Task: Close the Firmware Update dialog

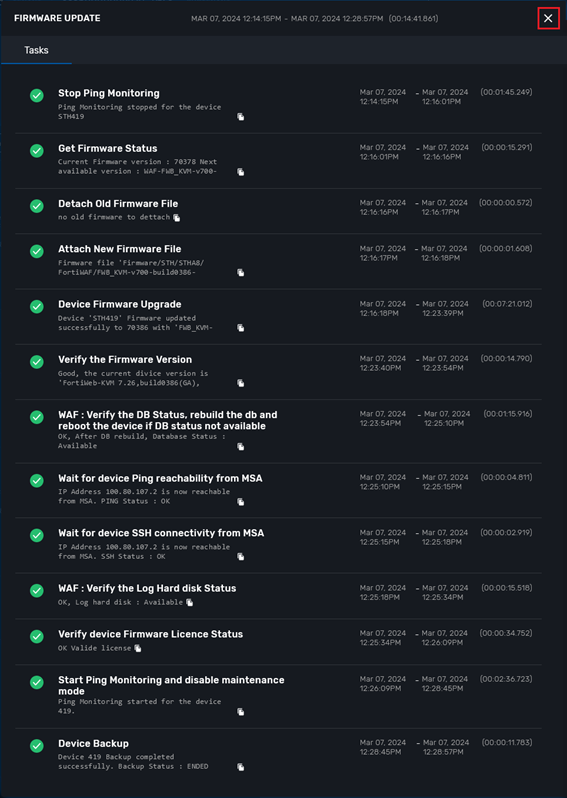Action: 548,18
